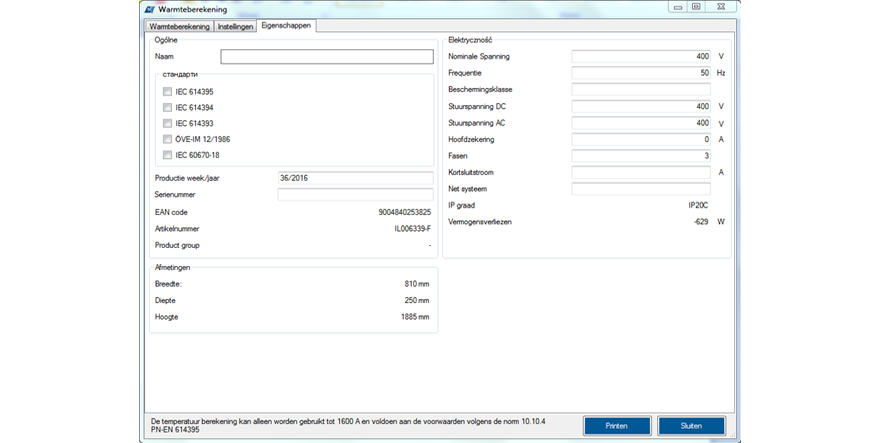Edit the Hoofdzekering value field
880x443 pixels.
[641, 139]
